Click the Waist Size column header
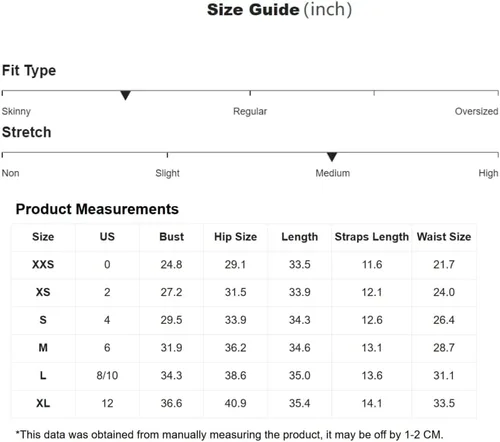This screenshot has height=442, width=500. (444, 237)
